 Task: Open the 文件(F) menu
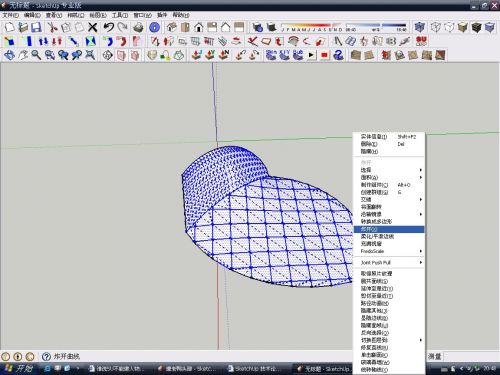(x=11, y=15)
